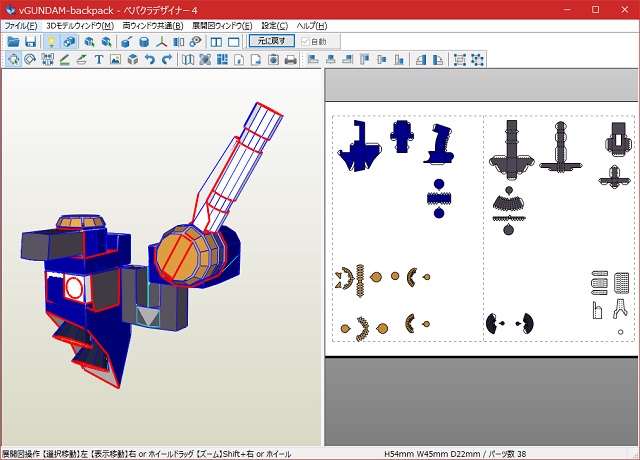Click the orange disc face on the 3D model
This screenshot has width=640, height=460.
[x=176, y=255]
